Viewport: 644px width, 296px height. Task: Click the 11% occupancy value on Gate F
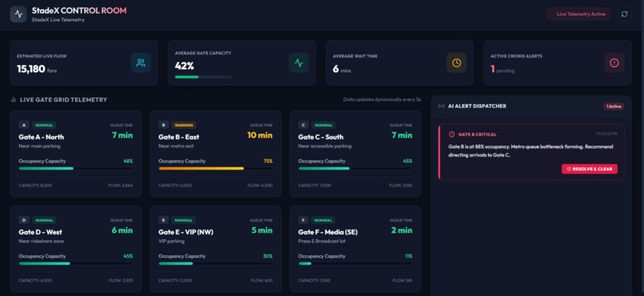tap(408, 256)
